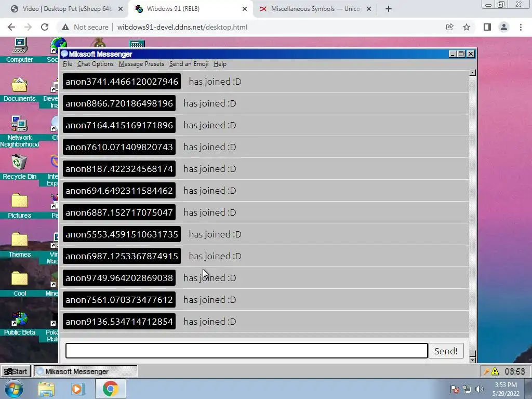Open File Explorer from Windows taskbar
Viewport: 532px width, 399px height.
(46, 389)
